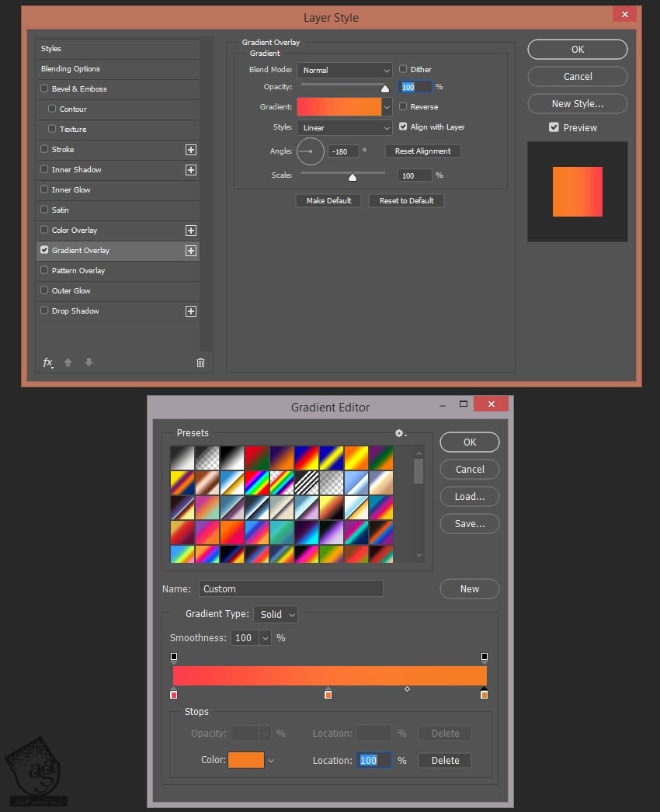Uncheck the Preview checkbox
Viewport: 660px width, 812px height.
click(554, 127)
